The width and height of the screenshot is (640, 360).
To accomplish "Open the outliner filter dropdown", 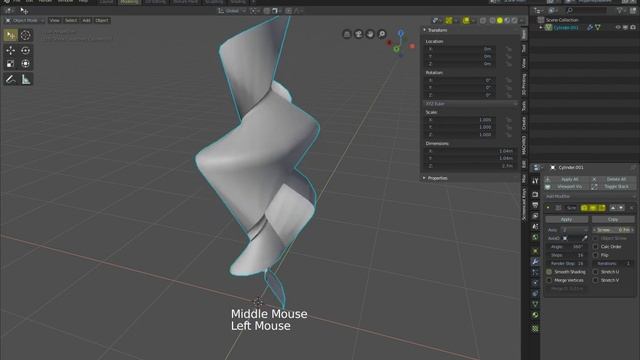I will (x=622, y=11).
